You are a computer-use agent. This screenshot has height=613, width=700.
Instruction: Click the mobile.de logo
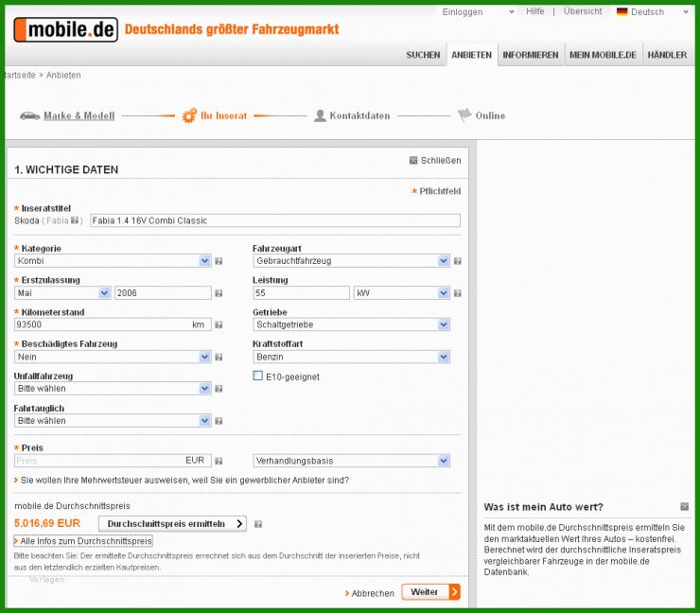[x=66, y=30]
